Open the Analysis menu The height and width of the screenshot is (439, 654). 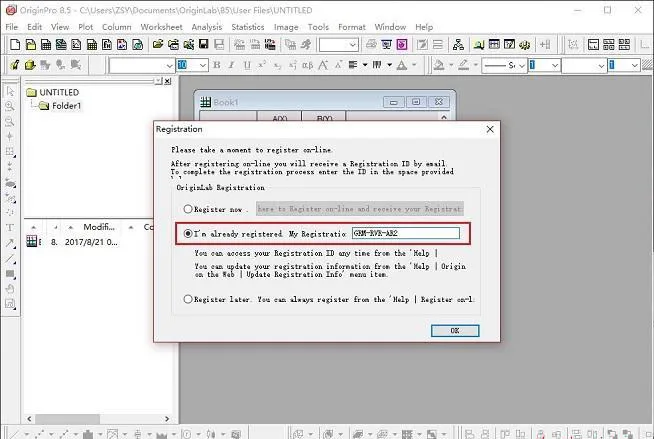pos(207,27)
